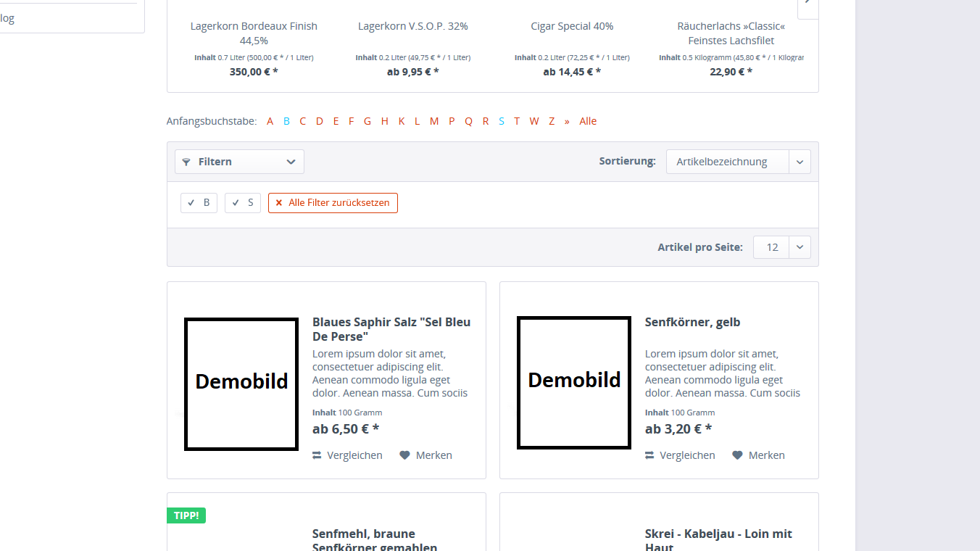This screenshot has width=980, height=551.
Task: Click the green TIPP! badge
Action: click(x=187, y=515)
